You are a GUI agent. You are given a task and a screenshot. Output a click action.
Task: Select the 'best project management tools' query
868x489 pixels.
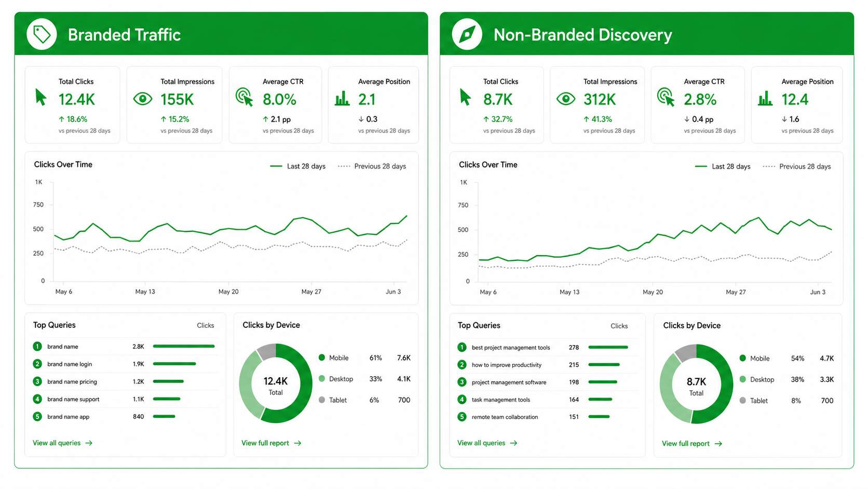[x=511, y=347]
